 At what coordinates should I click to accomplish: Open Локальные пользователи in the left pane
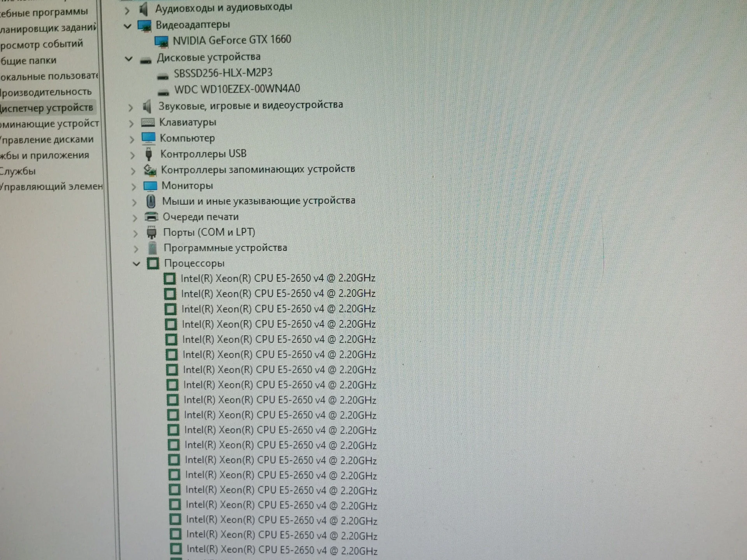pos(49,76)
